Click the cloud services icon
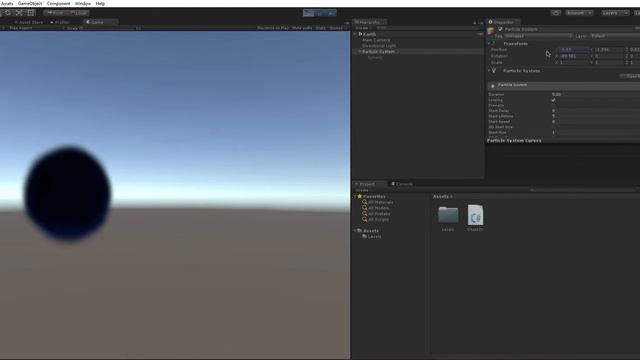 click(x=556, y=13)
